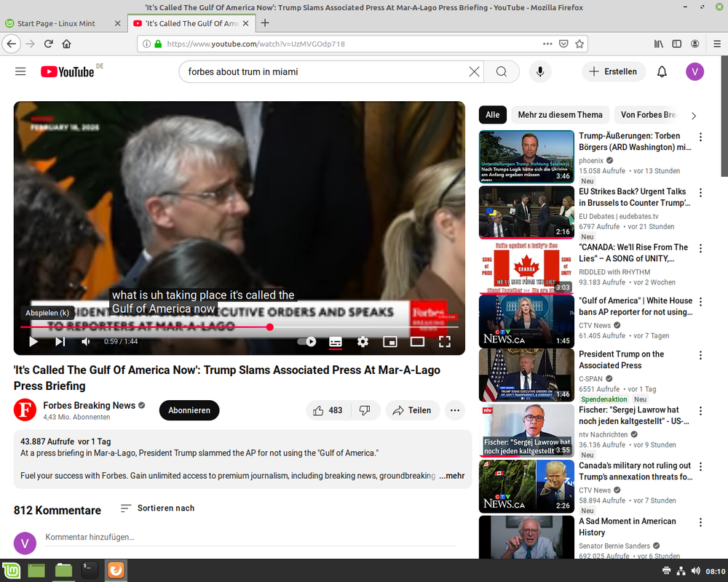This screenshot has width=728, height=582.
Task: Open 'President Trump on the Associated Press' title
Action: [621, 359]
